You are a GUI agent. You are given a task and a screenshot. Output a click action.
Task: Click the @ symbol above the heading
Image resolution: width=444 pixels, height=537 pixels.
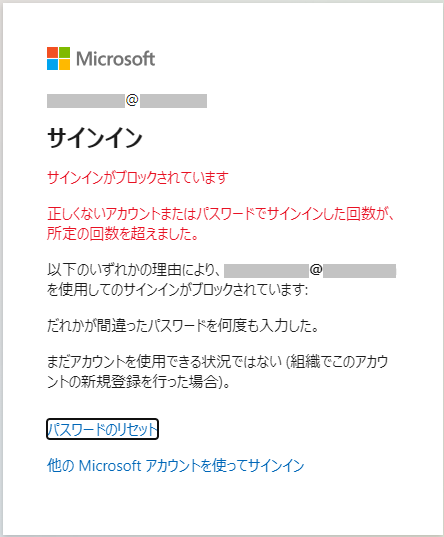(132, 100)
